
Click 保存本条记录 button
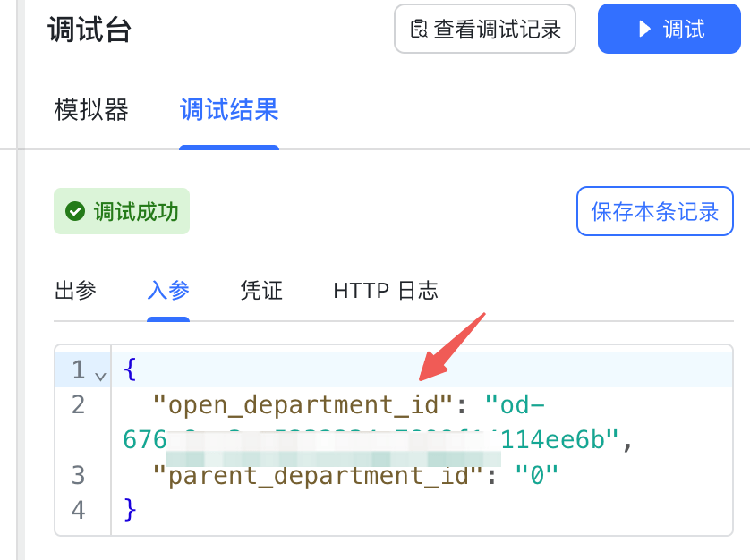pos(655,211)
